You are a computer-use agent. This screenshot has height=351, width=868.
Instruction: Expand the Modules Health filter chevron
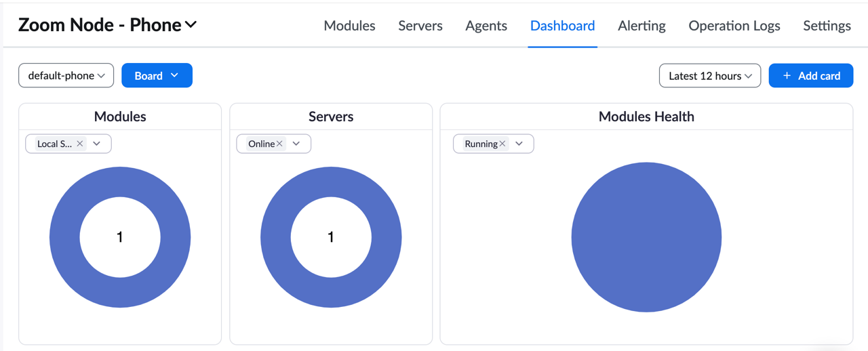coord(519,144)
